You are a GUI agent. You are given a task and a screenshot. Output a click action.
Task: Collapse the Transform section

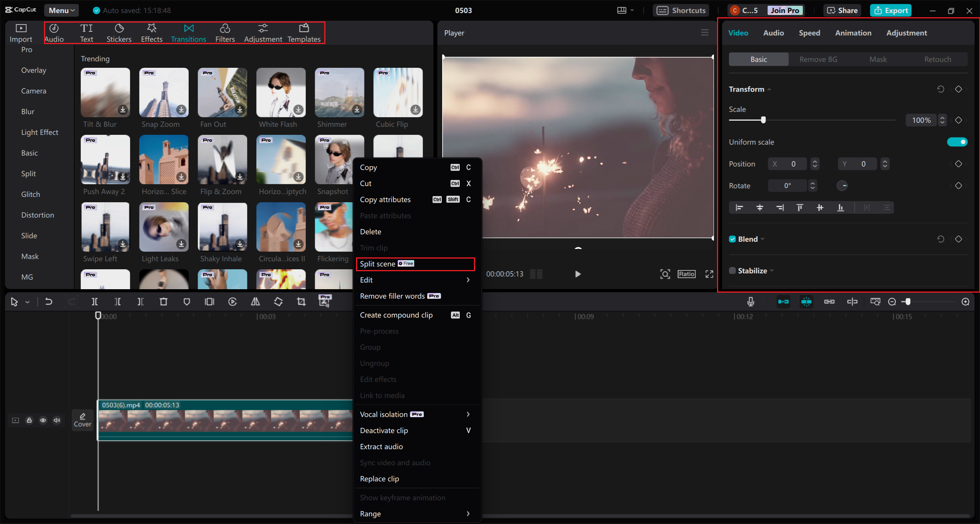click(x=769, y=89)
